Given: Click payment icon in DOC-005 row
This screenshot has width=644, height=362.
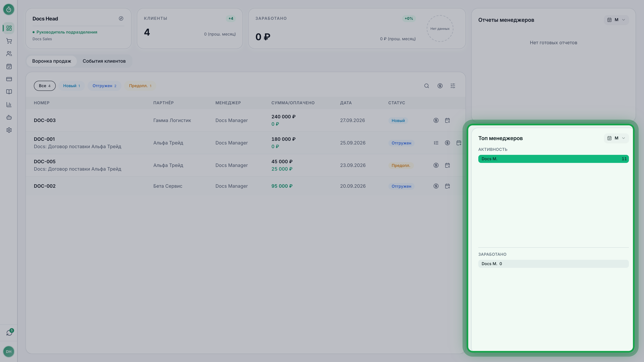Looking at the screenshot, I should coord(436,165).
